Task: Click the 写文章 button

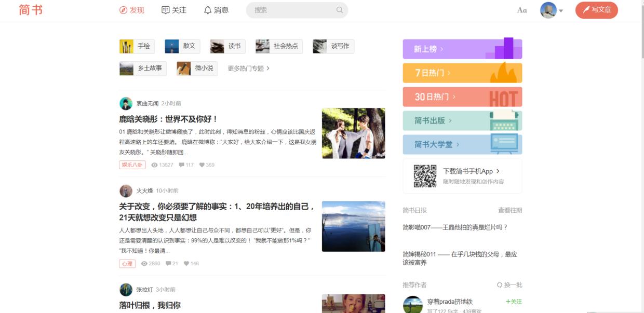Action: 596,9
